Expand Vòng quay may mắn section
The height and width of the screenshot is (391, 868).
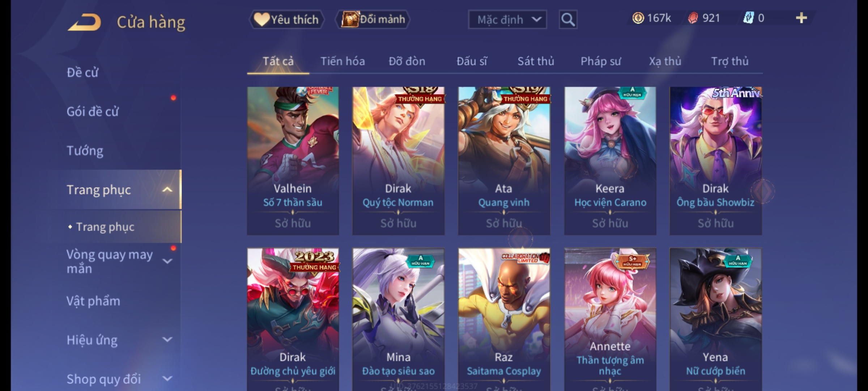point(167,261)
